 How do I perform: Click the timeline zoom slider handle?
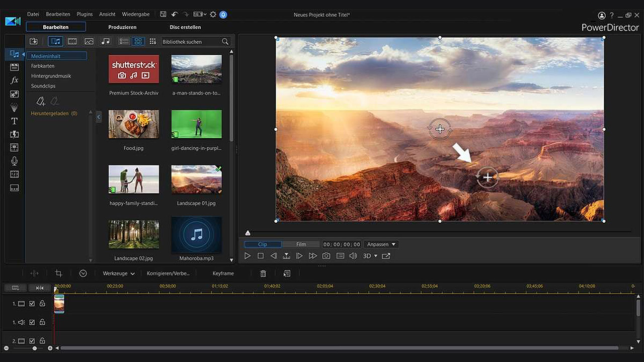pyautogui.click(x=34, y=348)
